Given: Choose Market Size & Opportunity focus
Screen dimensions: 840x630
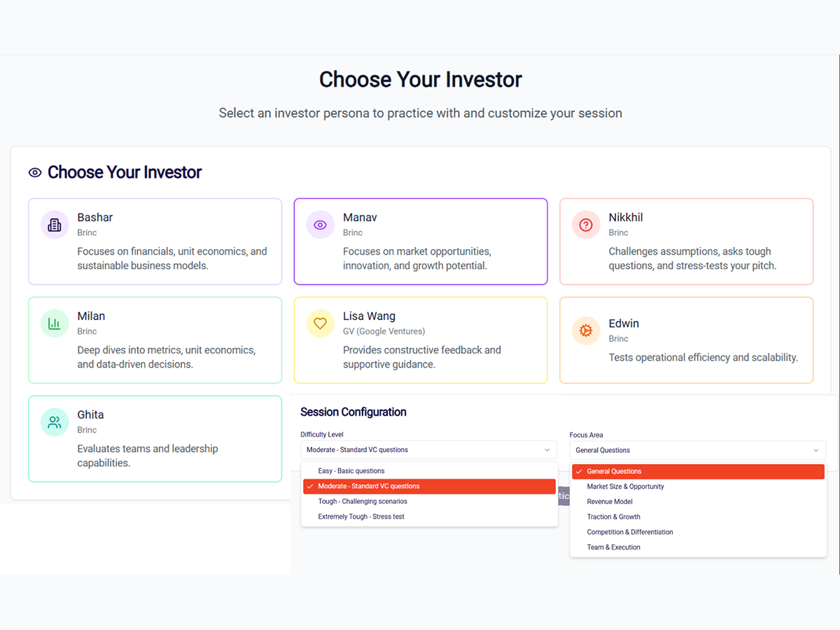Looking at the screenshot, I should tap(698, 486).
